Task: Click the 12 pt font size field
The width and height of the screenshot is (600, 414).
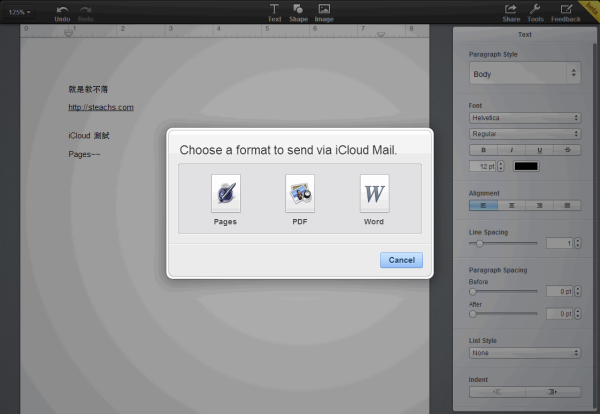Action: click(x=483, y=166)
